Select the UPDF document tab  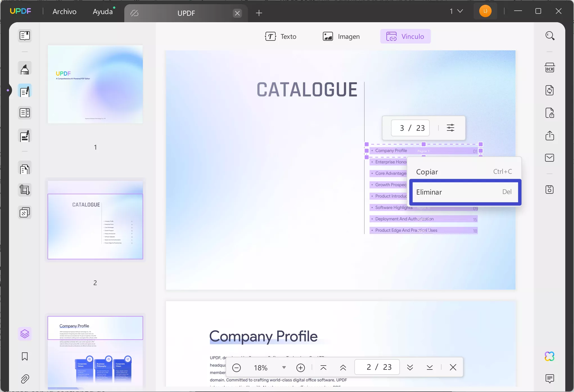[186, 13]
